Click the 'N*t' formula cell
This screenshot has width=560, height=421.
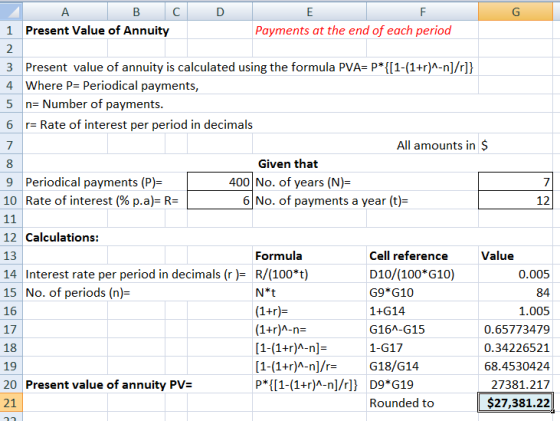[309, 292]
